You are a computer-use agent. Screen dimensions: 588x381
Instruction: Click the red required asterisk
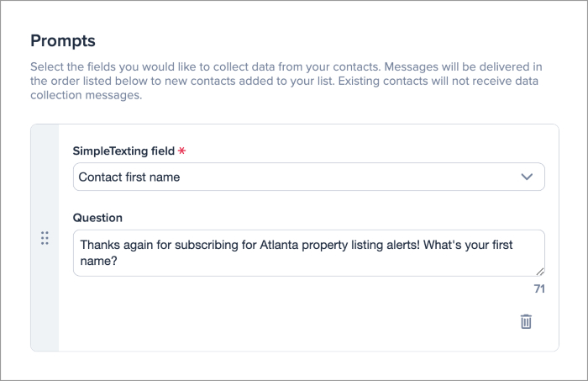181,151
